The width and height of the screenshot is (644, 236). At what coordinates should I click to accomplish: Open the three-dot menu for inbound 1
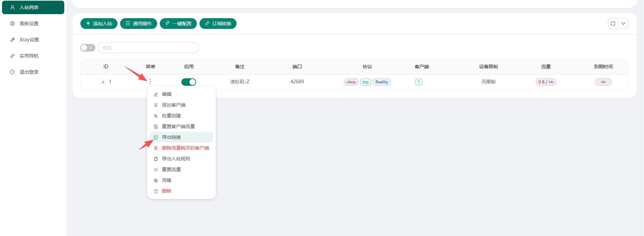pyautogui.click(x=150, y=81)
